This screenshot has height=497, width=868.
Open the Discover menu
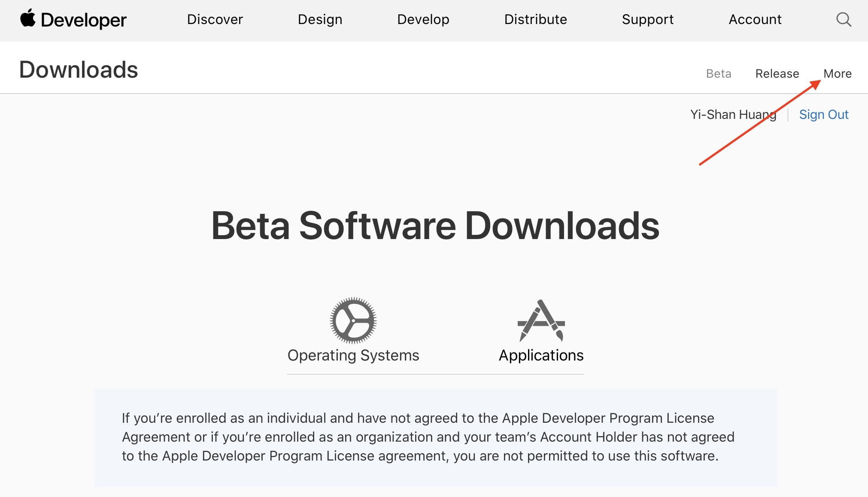click(x=215, y=19)
